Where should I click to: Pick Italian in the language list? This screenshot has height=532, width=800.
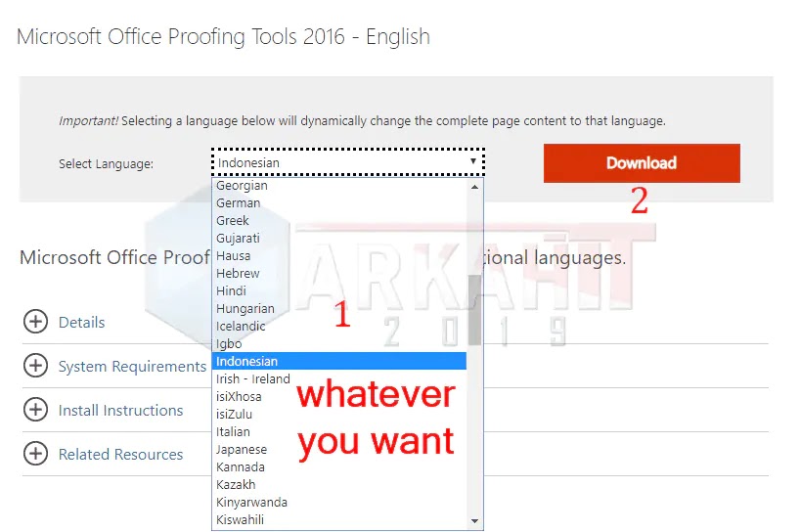coord(339,432)
